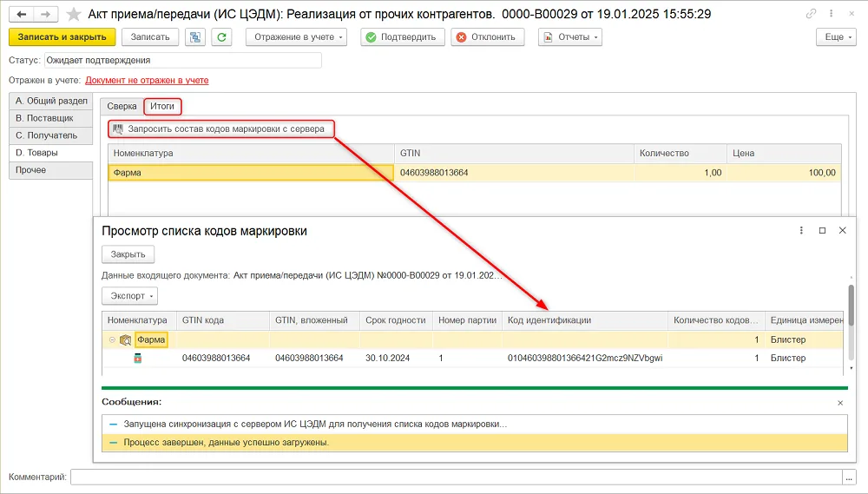
Task: Select the D. Товары section
Action: (51, 153)
